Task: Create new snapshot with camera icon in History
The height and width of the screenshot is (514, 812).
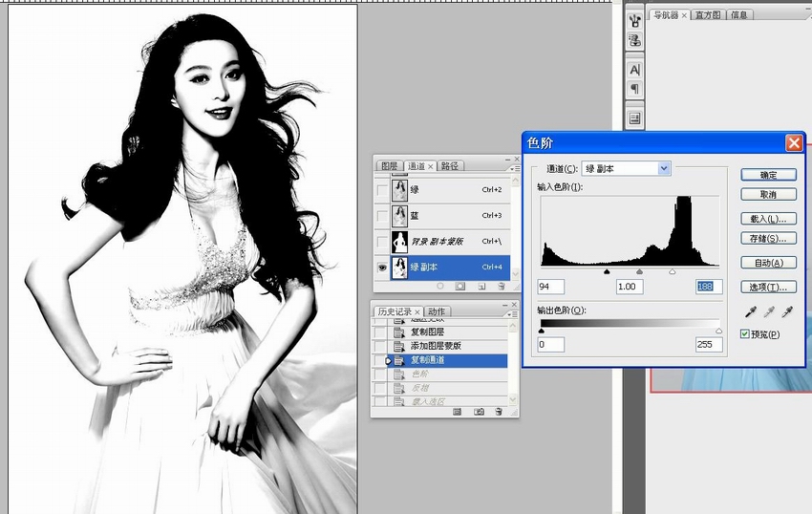Action: [x=479, y=411]
